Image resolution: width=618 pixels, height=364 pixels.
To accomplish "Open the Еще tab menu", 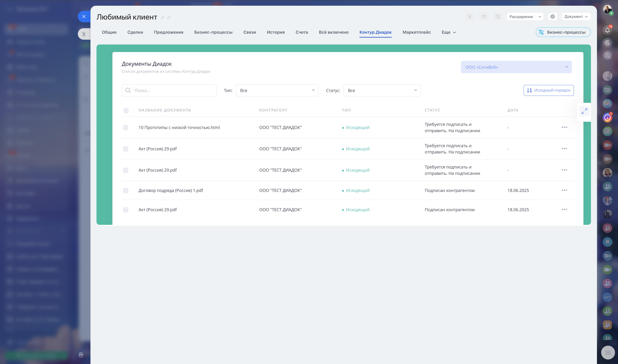I will click(448, 32).
